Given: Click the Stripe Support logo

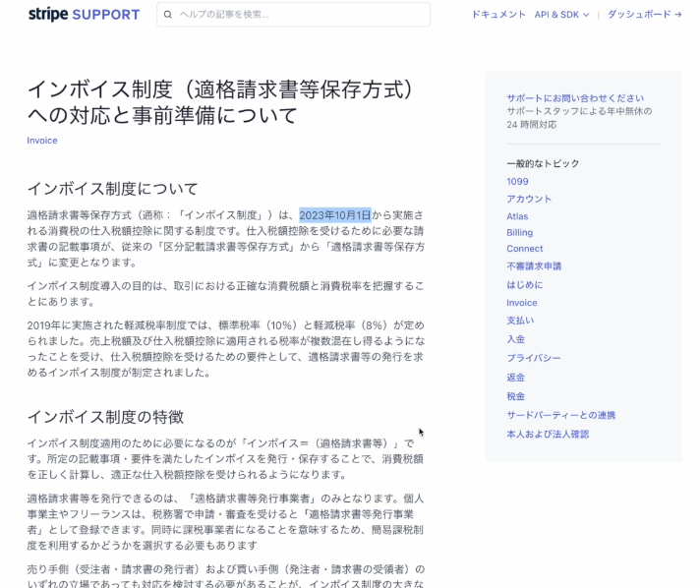Looking at the screenshot, I should (x=84, y=15).
